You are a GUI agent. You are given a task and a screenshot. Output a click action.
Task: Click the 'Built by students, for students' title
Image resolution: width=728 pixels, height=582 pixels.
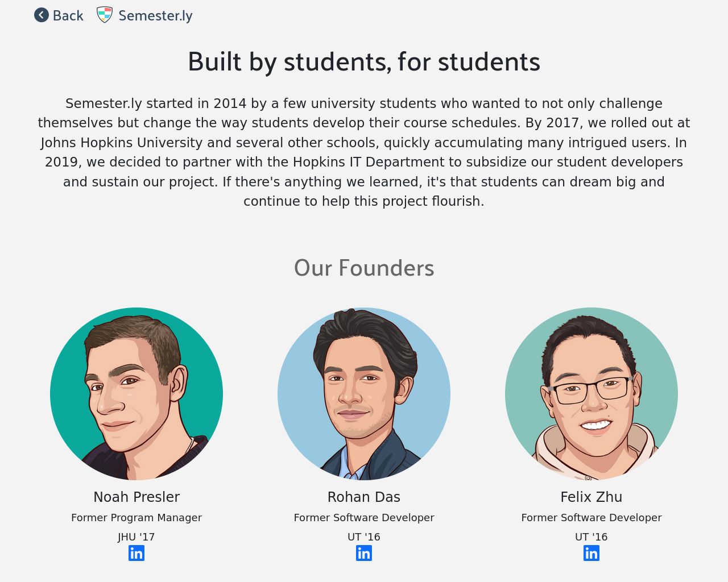coord(364,62)
